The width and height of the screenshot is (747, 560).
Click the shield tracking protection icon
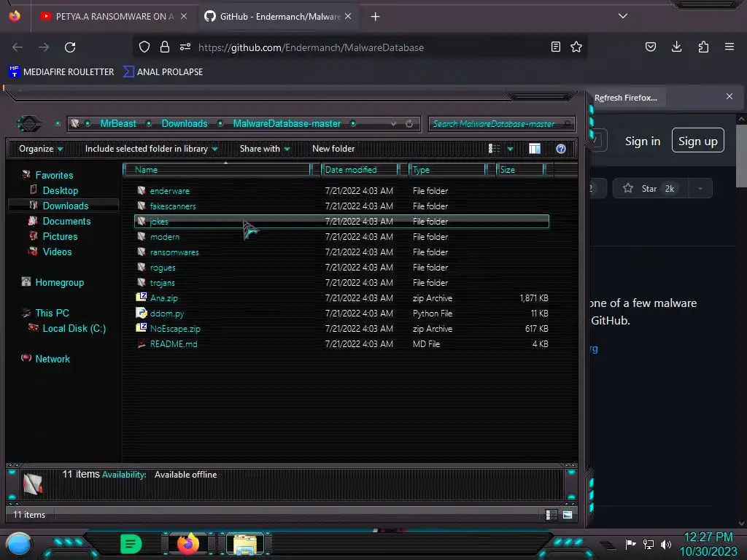click(x=144, y=47)
